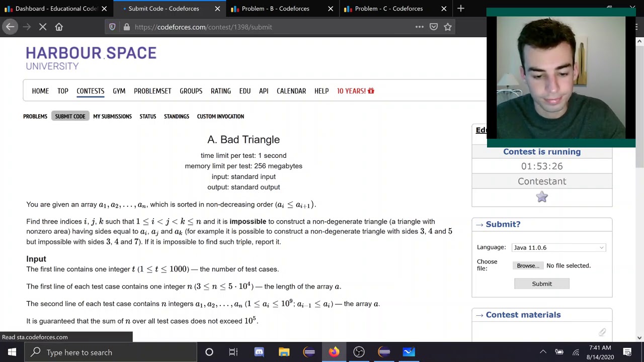Click the gray star under Contestant
The width and height of the screenshot is (644, 362).
click(542, 197)
